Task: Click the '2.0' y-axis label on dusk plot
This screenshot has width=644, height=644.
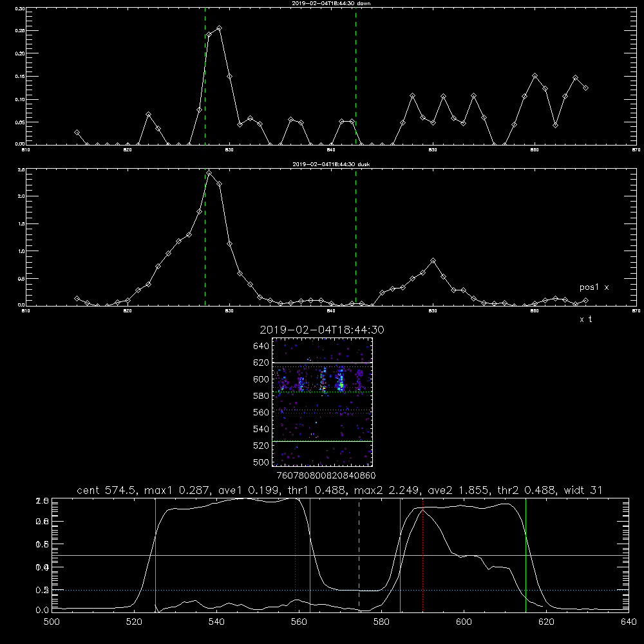Action: [x=21, y=196]
